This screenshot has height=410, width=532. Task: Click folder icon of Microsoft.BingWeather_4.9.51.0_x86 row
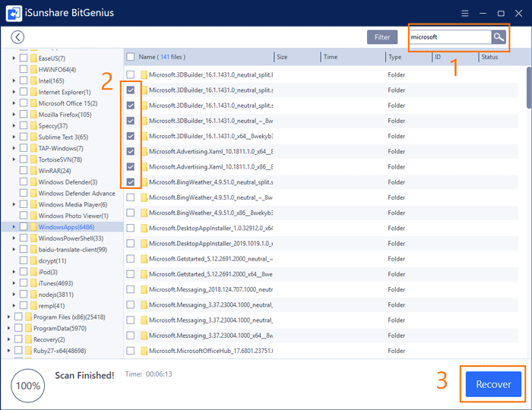pyautogui.click(x=144, y=213)
